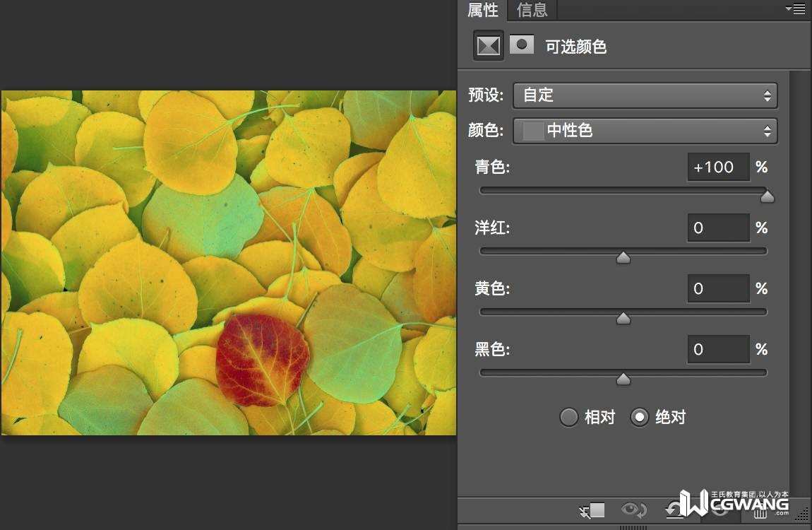Click the 青色 slider handle
The image size is (812, 530).
768,196
